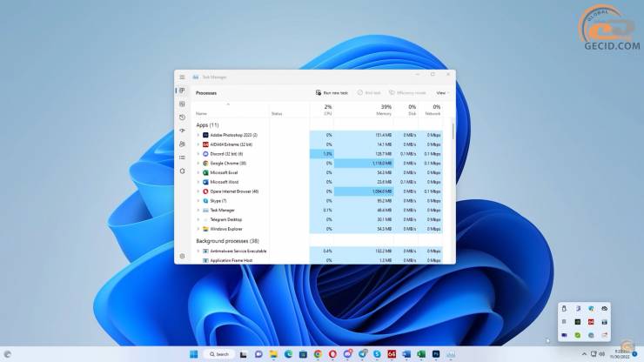
Task: Select the Telegram Desktop process row
Action: [319, 220]
